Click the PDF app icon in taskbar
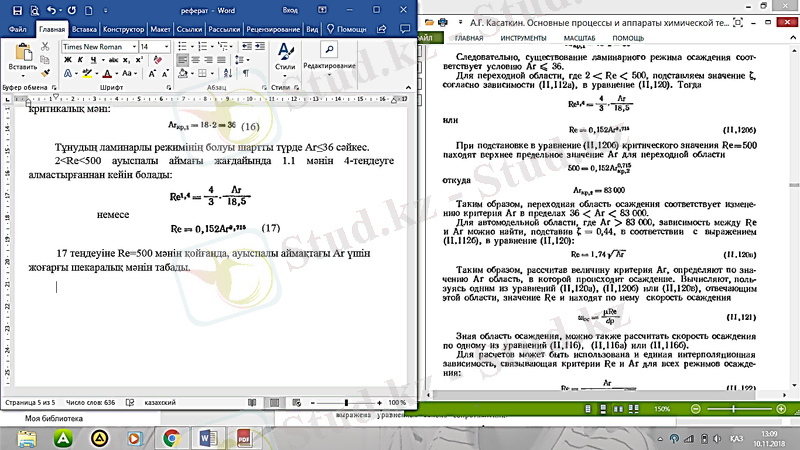Screen dimensions: 800x450 (x=242, y=438)
